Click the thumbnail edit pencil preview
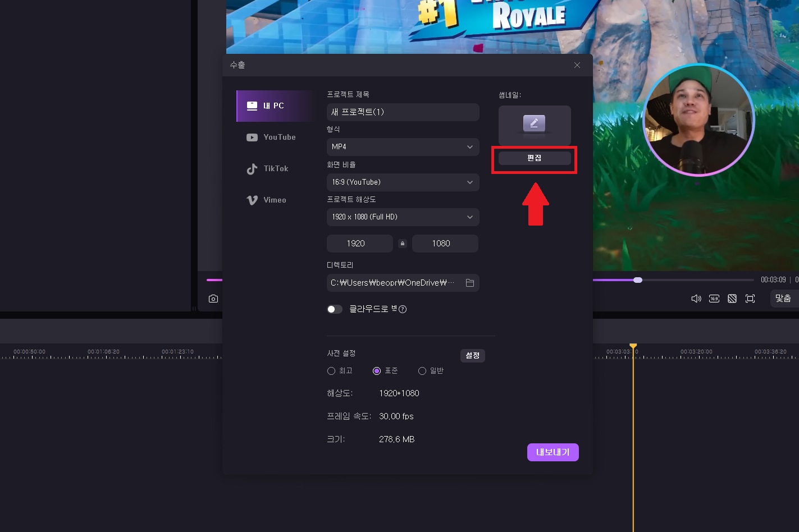This screenshot has width=799, height=532. [x=535, y=125]
